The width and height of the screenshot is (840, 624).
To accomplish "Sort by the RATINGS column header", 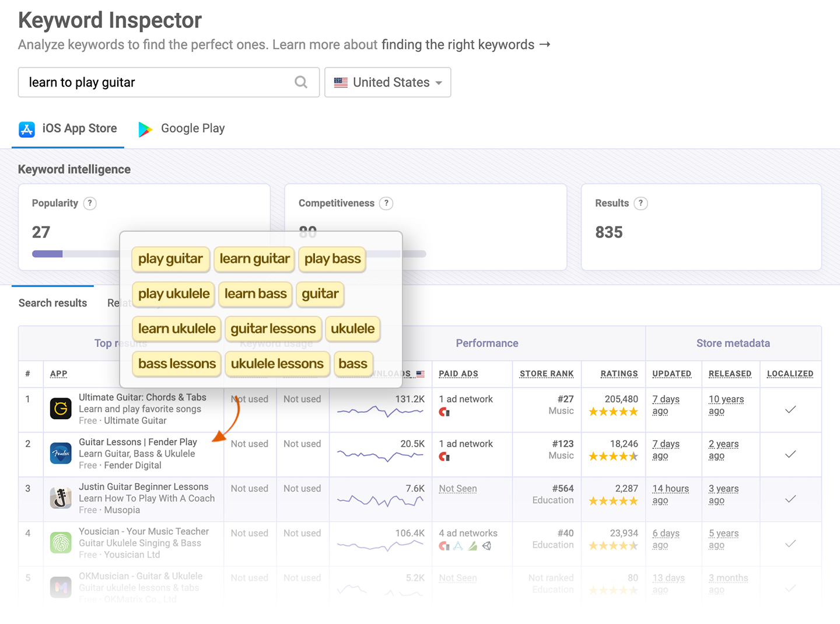I will pos(619,374).
